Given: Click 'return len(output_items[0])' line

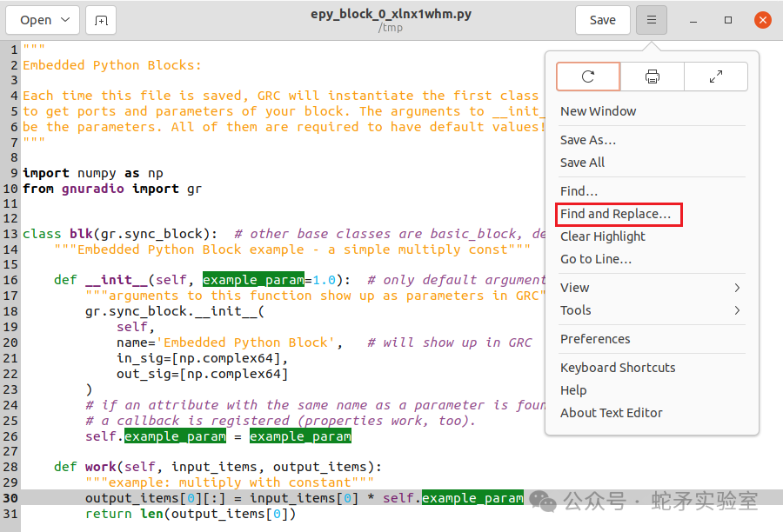Looking at the screenshot, I should 191,514.
